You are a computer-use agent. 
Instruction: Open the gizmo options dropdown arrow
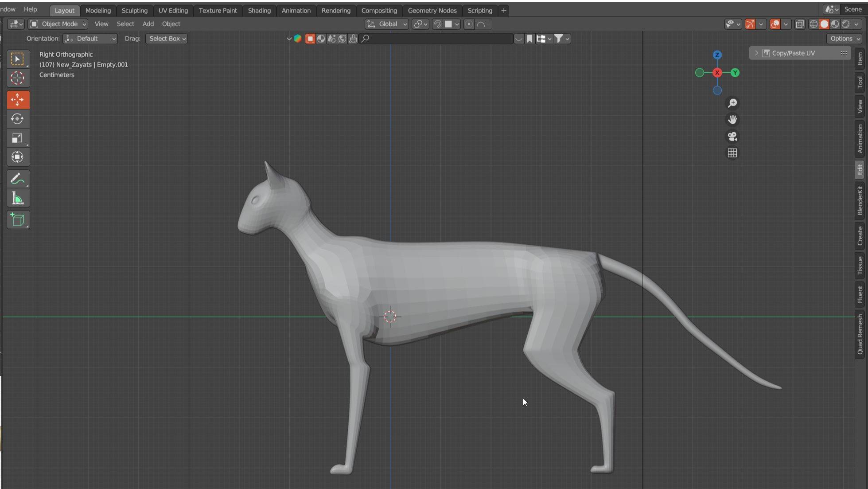761,24
